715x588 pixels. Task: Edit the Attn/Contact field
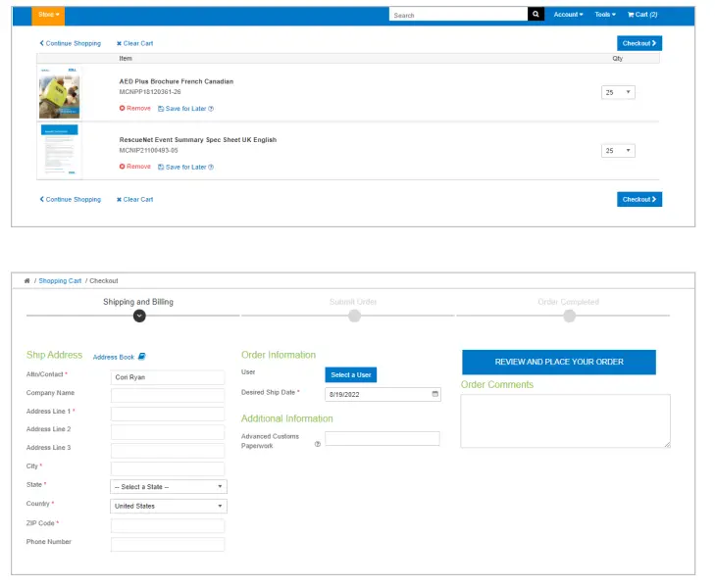[168, 377]
